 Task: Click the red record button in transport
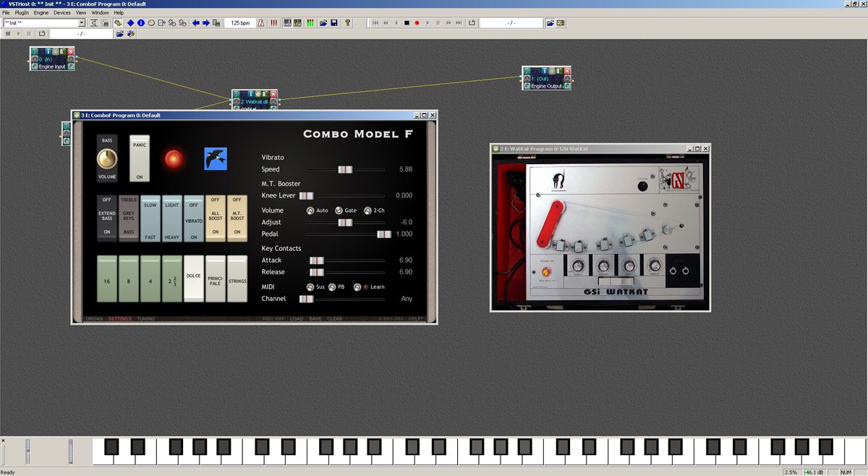coord(417,23)
